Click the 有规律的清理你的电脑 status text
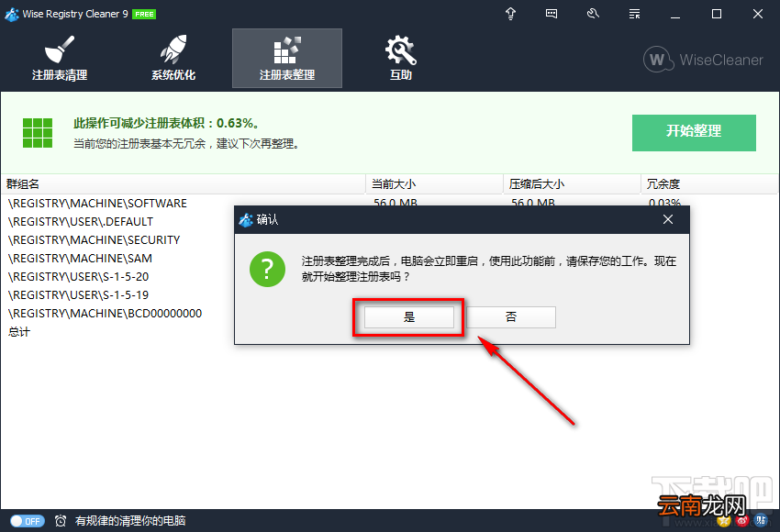780x532 pixels. [130, 521]
